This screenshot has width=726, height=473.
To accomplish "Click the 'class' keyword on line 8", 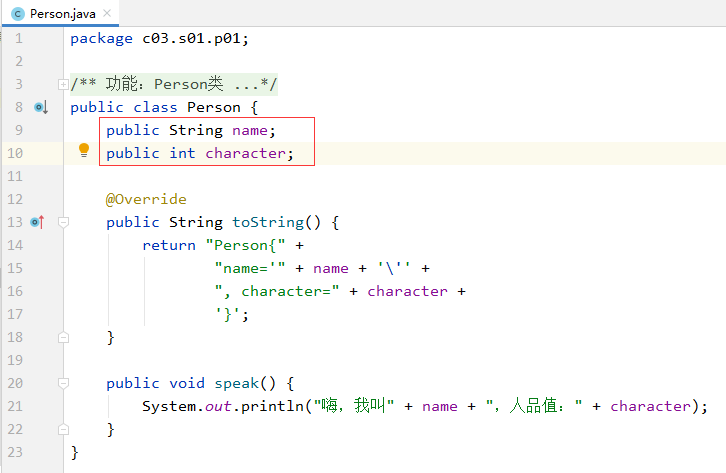I will pos(155,107).
